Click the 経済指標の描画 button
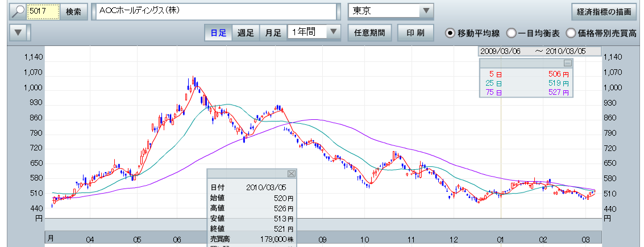Image resolution: width=644 pixels, height=247 pixels. pos(603,11)
